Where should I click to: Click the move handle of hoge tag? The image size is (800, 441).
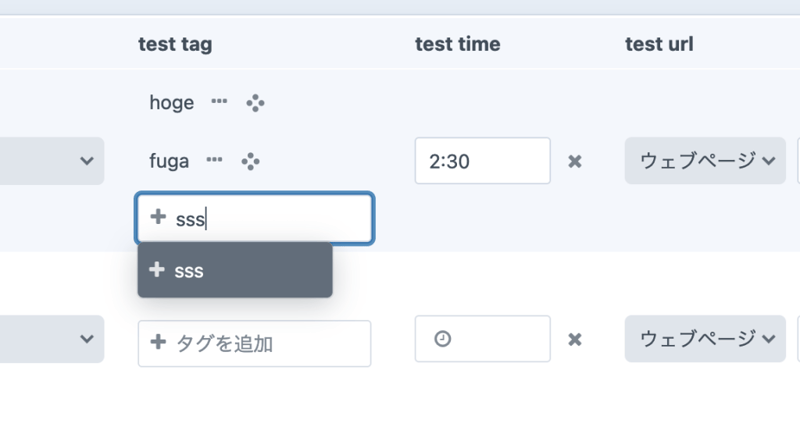[x=254, y=102]
